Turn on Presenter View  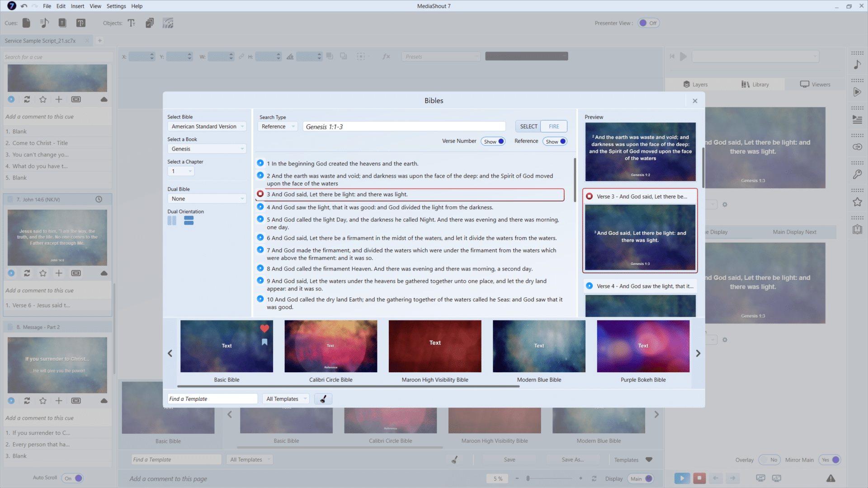click(649, 23)
